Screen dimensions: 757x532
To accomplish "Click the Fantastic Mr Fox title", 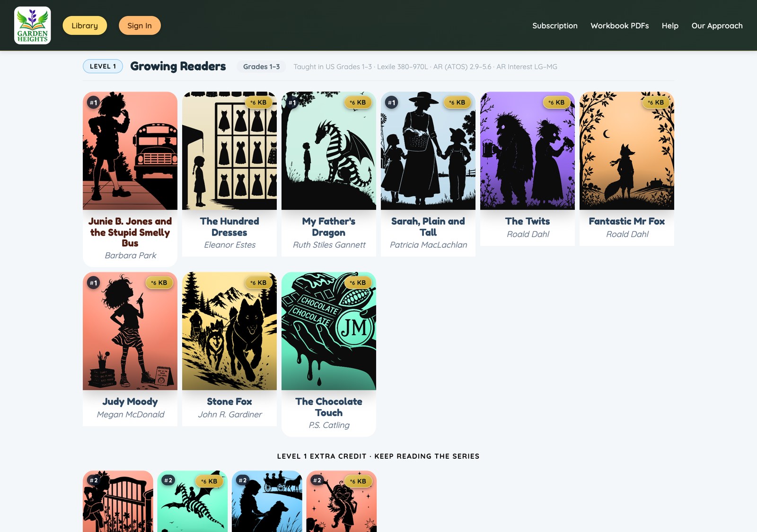I will click(x=627, y=221).
